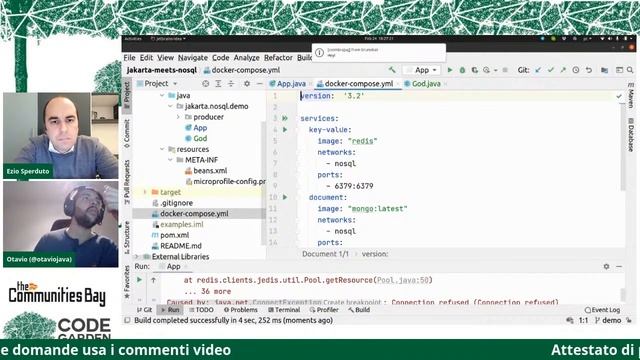Click gutter run icon beside document line

tap(285, 197)
